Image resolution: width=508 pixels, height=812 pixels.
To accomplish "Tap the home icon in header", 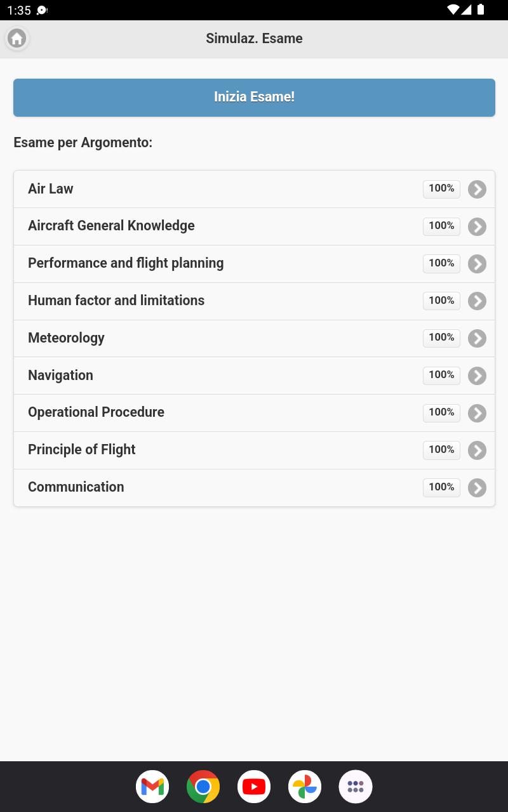I will pyautogui.click(x=17, y=39).
